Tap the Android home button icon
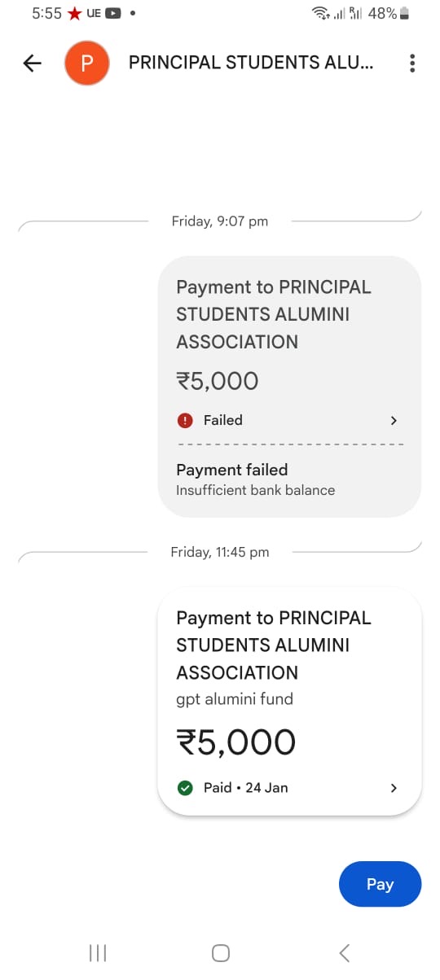Image resolution: width=440 pixels, height=980 pixels. click(220, 953)
